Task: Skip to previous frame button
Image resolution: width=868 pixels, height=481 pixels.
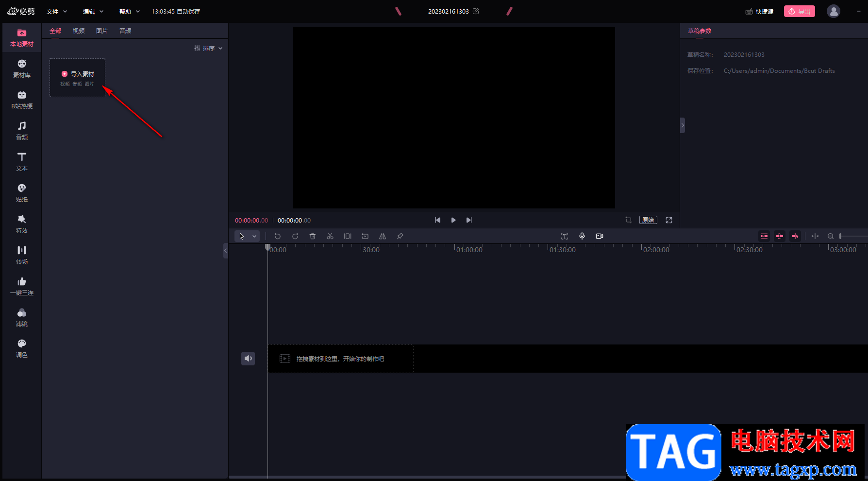Action: coord(438,220)
